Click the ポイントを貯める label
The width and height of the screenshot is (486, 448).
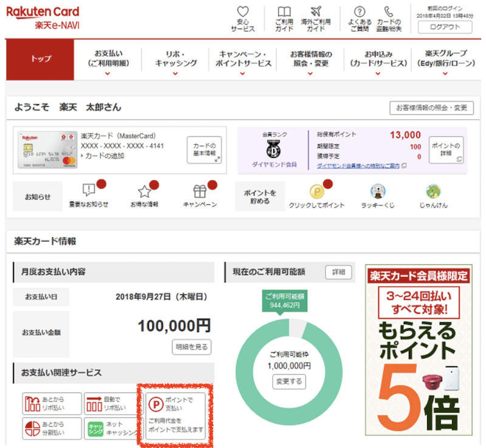coord(260,197)
